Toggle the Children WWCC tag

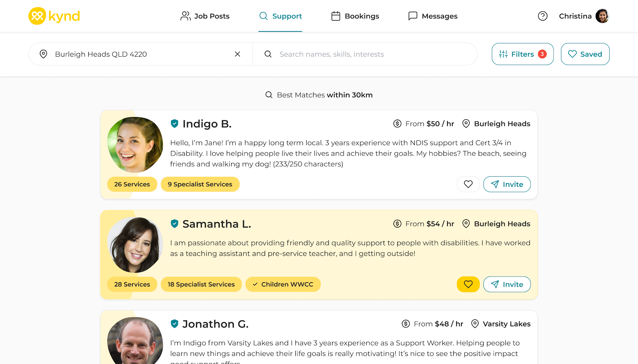tap(283, 284)
